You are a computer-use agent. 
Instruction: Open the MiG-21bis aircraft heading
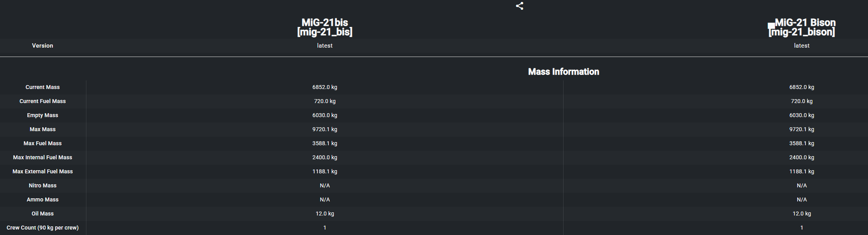point(324,27)
